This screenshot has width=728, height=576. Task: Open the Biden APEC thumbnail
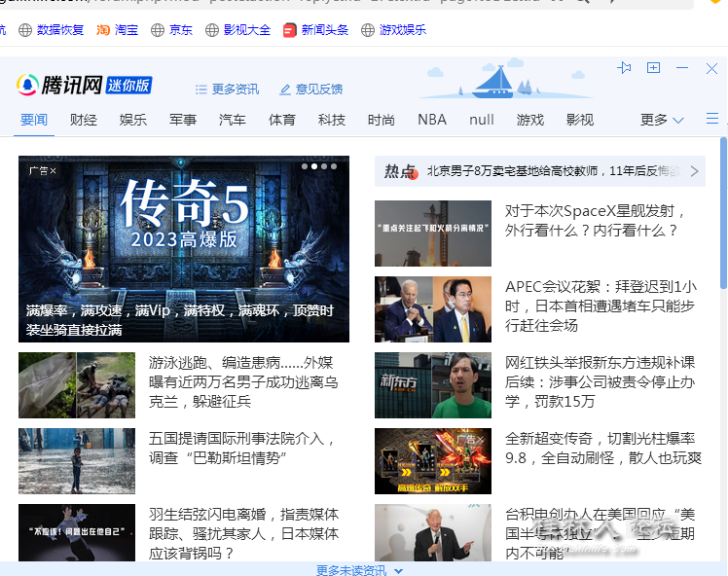pyautogui.click(x=433, y=309)
